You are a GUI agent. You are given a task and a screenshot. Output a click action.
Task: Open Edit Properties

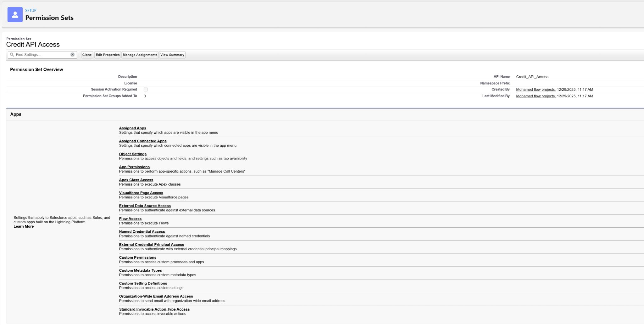[x=108, y=55]
